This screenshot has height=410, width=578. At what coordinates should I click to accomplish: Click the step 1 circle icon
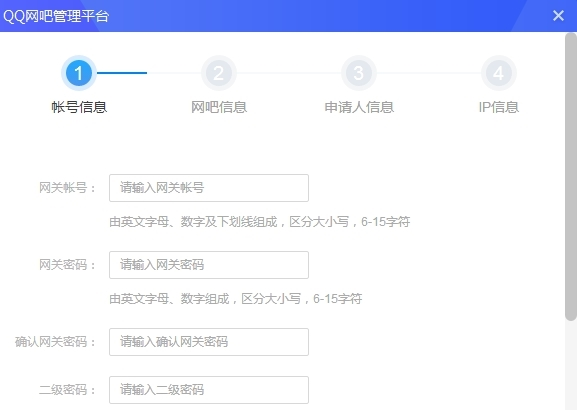tap(79, 73)
